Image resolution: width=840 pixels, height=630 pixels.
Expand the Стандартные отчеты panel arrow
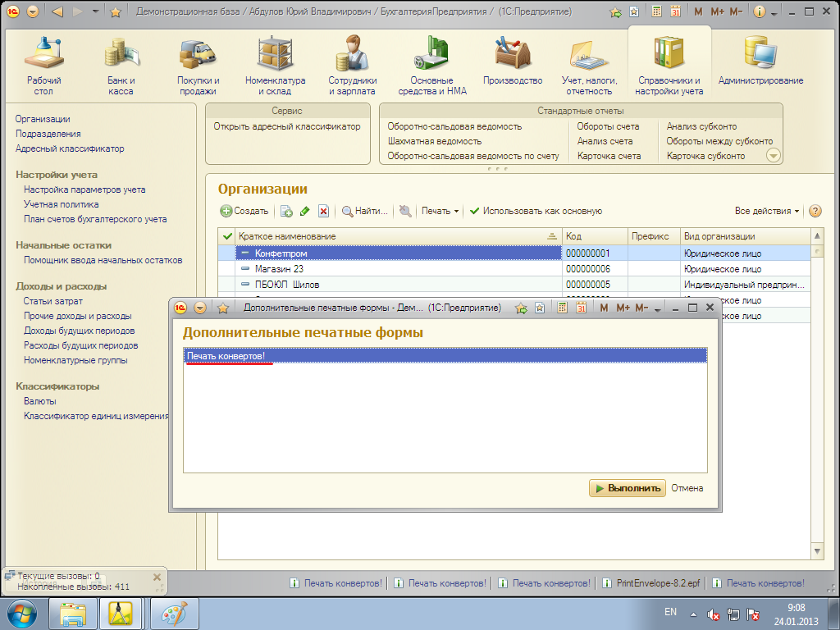coord(773,155)
